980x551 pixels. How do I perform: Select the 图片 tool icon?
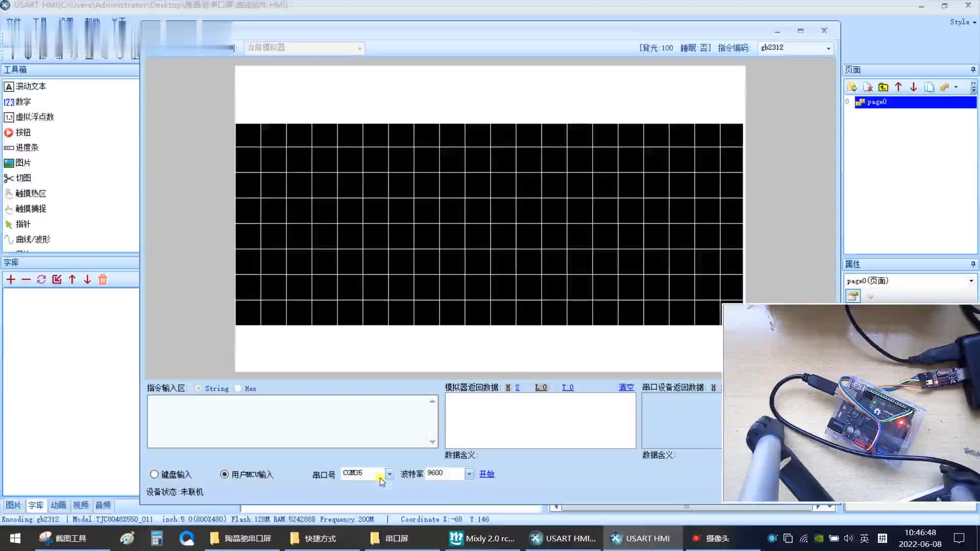[x=9, y=162]
